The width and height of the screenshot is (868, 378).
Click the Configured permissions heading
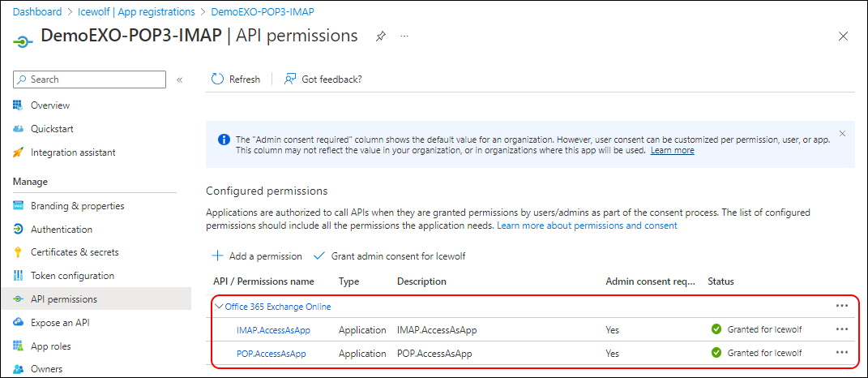pyautogui.click(x=267, y=191)
